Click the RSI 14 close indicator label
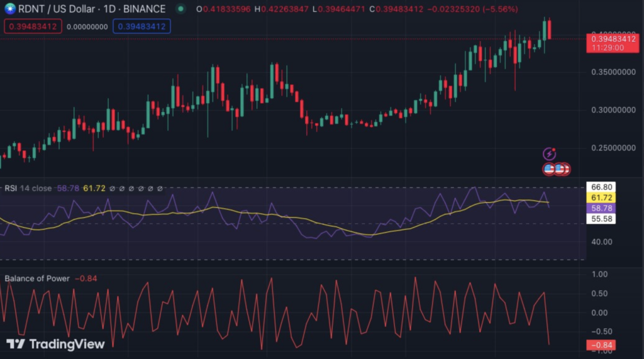The image size is (644, 359). pos(28,188)
